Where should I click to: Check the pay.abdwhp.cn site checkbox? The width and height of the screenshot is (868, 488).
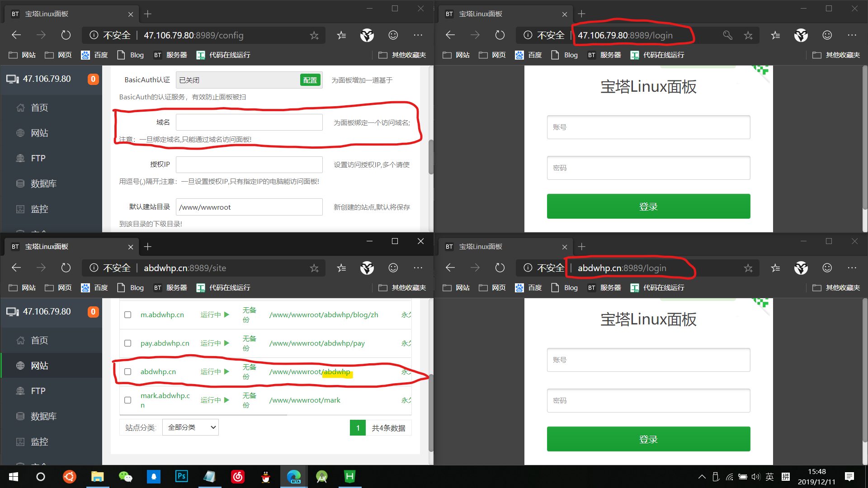click(128, 343)
